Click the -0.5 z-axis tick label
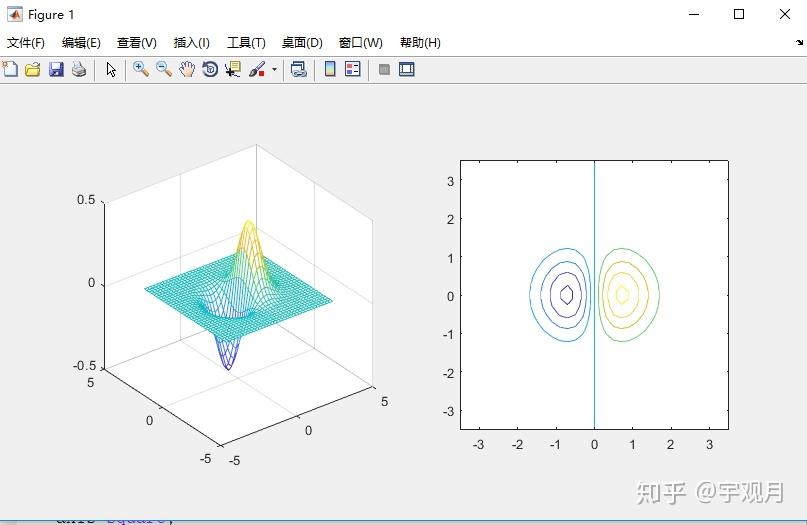This screenshot has width=807, height=525. point(85,366)
